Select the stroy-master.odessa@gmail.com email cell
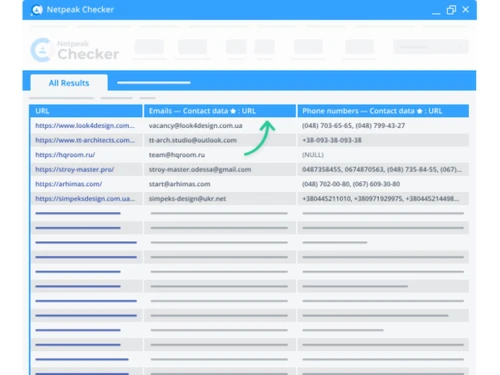Image resolution: width=500 pixels, height=375 pixels. [x=220, y=170]
